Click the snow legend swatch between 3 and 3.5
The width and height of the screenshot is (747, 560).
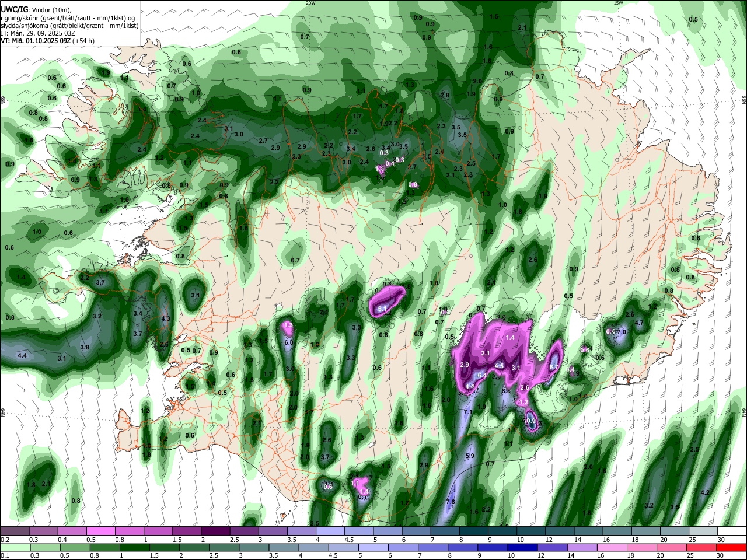click(x=272, y=531)
